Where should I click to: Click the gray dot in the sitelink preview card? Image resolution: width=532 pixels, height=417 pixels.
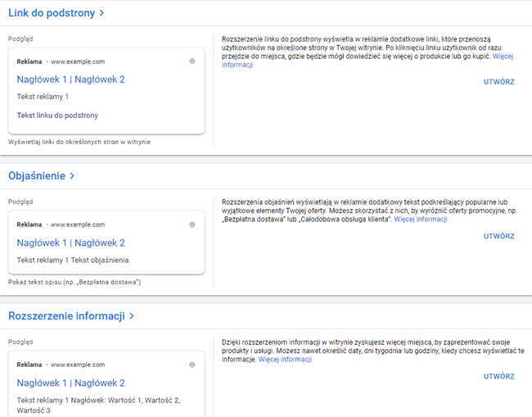(192, 61)
